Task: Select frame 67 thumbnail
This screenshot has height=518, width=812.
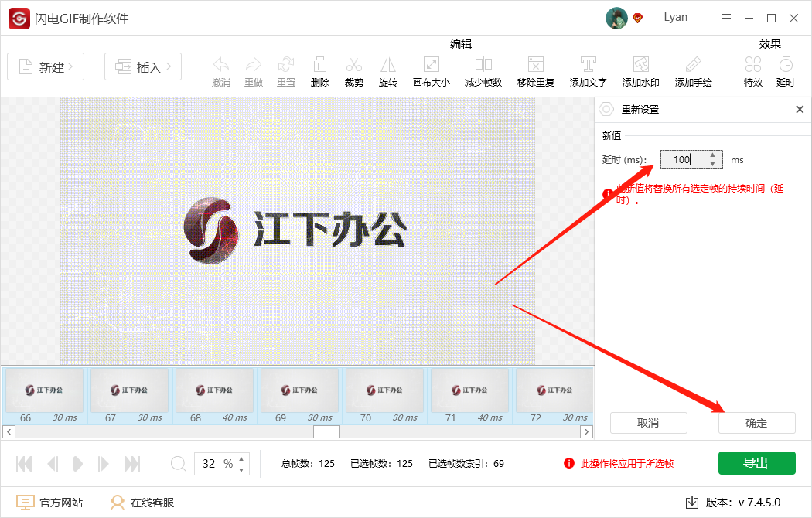Action: [129, 397]
